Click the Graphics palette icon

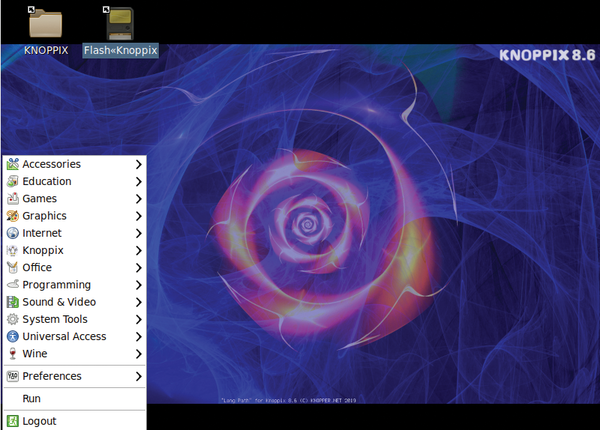[13, 216]
